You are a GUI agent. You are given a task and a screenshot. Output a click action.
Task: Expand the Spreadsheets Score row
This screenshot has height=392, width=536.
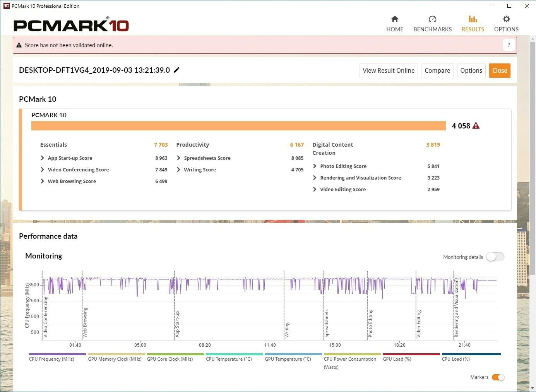point(178,158)
